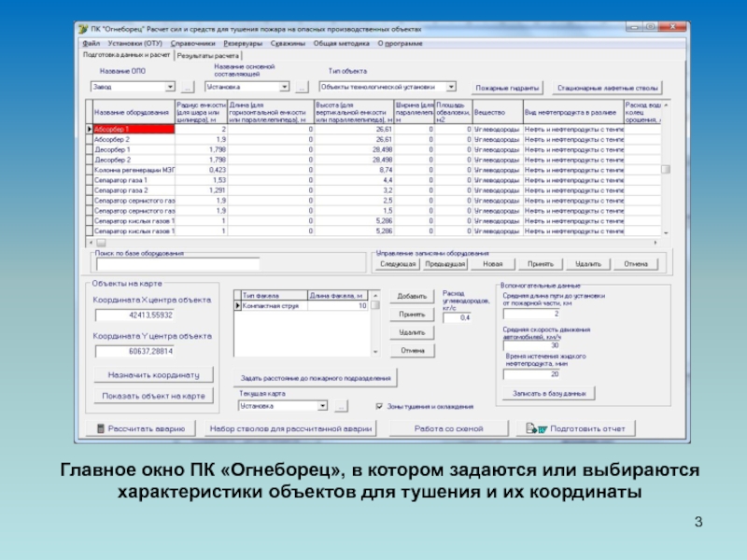The height and width of the screenshot is (560, 747).
Task: Open the Скважины menu
Action: coord(288,43)
